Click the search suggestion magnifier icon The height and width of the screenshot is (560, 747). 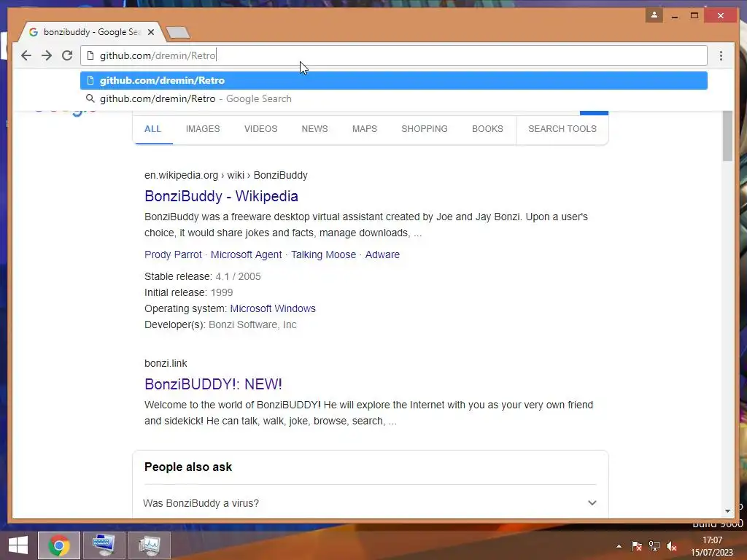click(90, 98)
